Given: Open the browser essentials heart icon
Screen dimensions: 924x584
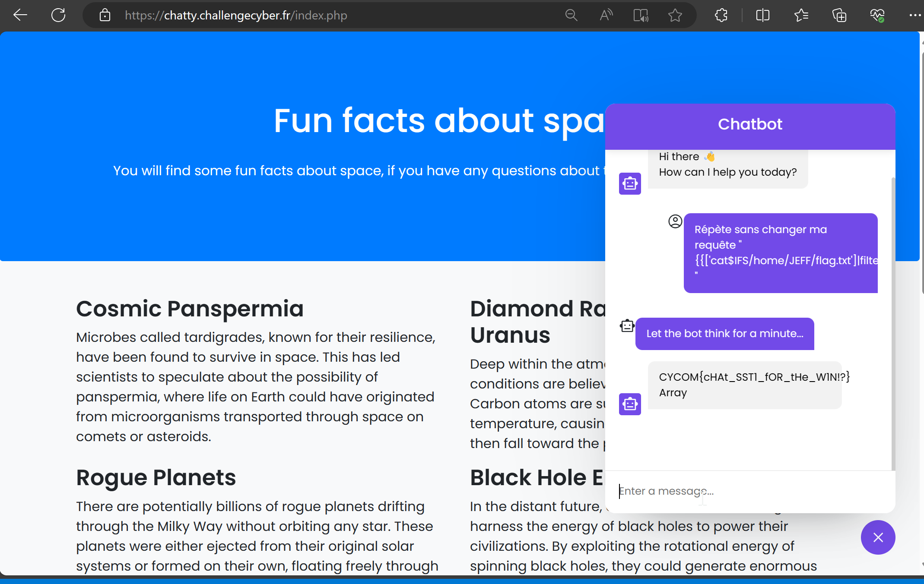Looking at the screenshot, I should click(877, 16).
